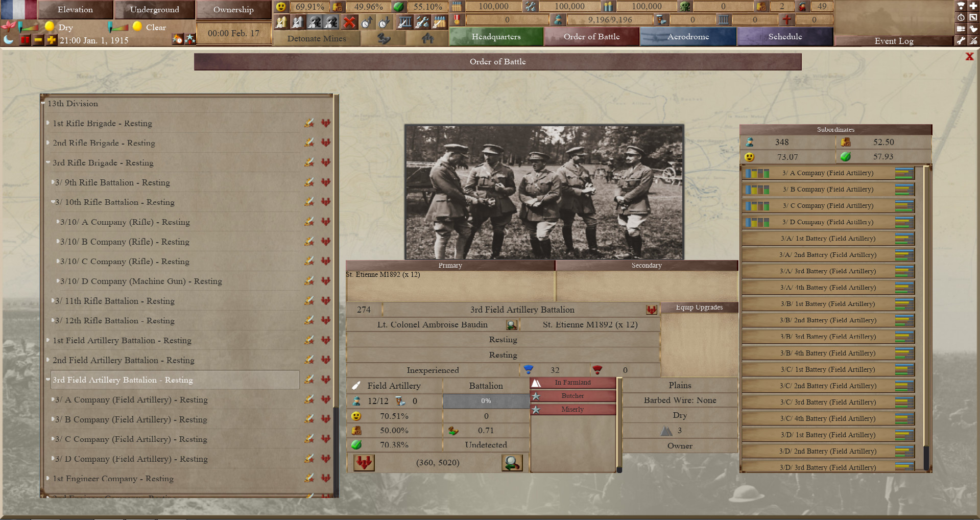Expand the 2nd Rifle Brigade node
Screen dimensions: 980x520
coord(48,143)
